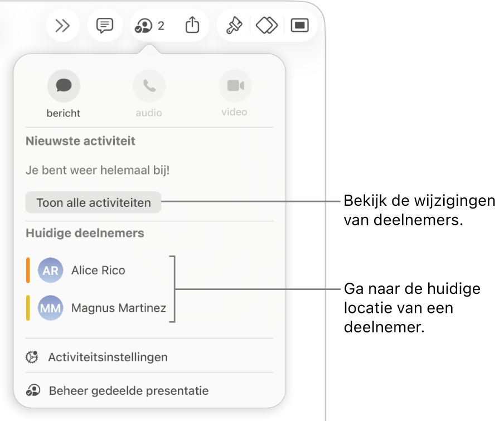Screen dimensions: 504x421
Task: Click Toon alle activiteiten button
Action: coord(93,202)
